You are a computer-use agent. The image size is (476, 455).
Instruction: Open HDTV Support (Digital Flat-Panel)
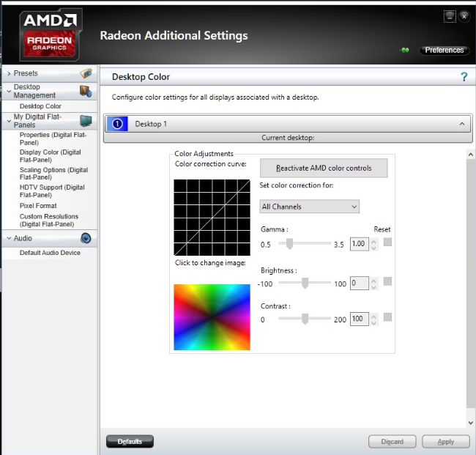pyautogui.click(x=52, y=191)
